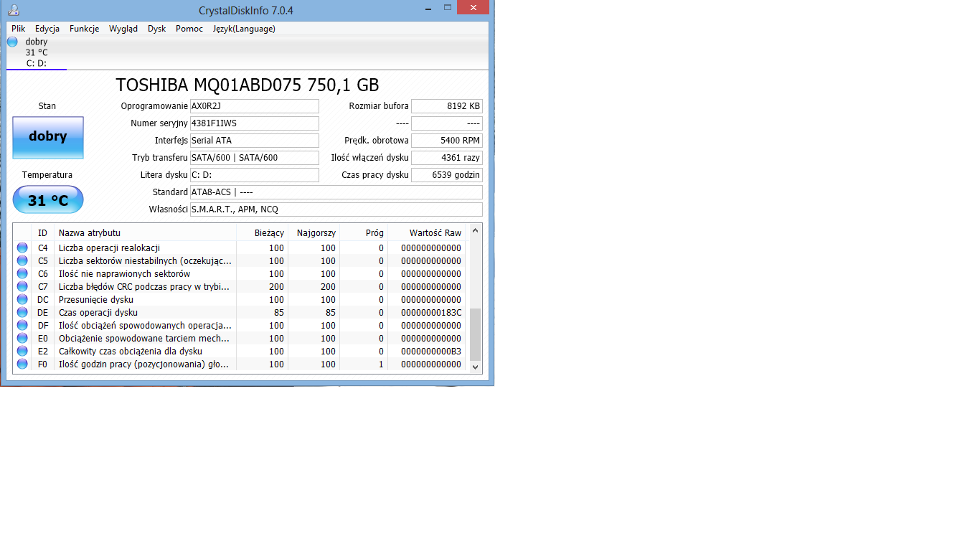Click the 'Nazwa atrybutu' column header
Image resolution: width=980 pixels, height=551 pixels.
point(145,232)
